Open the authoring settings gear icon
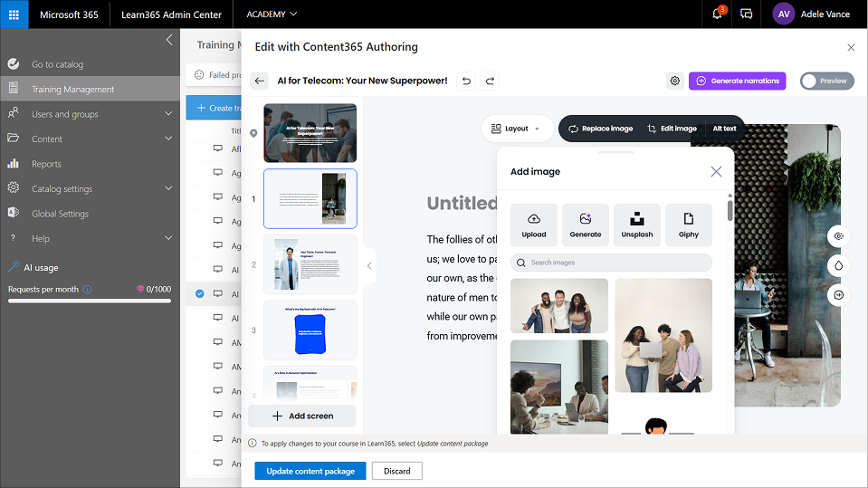 tap(674, 81)
